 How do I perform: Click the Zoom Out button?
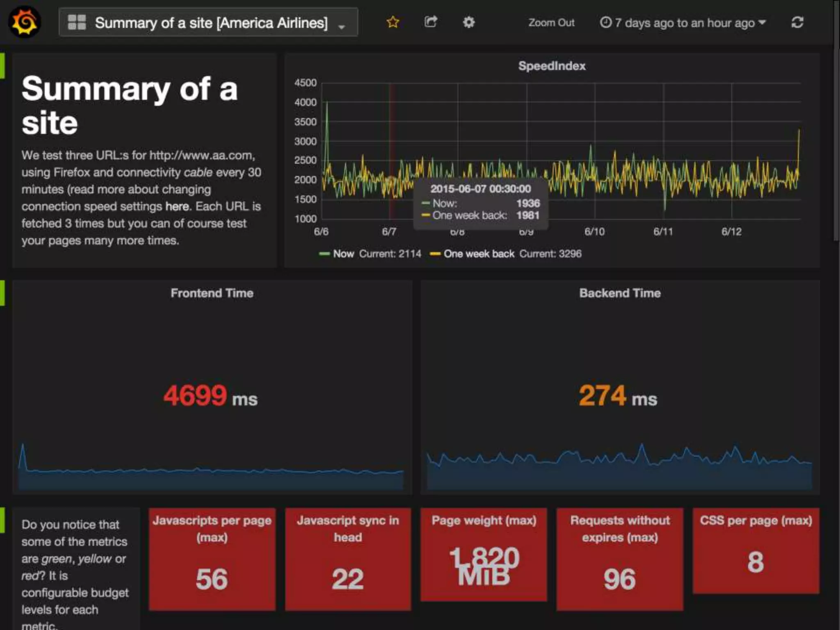(x=551, y=23)
